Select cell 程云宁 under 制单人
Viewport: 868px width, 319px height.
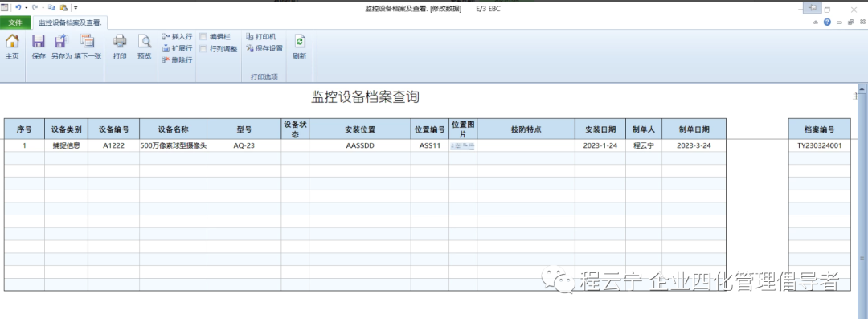tap(644, 145)
